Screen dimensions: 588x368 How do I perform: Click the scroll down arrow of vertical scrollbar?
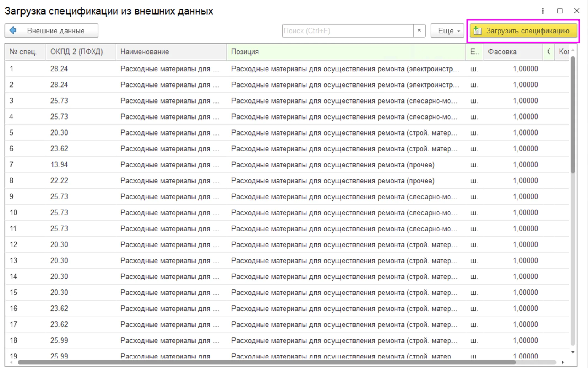click(573, 352)
